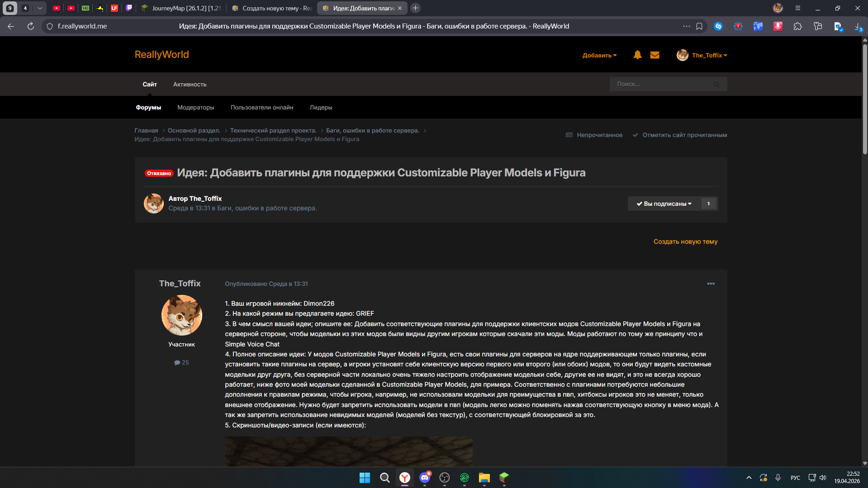Open Discord from the taskbar
Viewport: 868px width, 488px height.
424,478
